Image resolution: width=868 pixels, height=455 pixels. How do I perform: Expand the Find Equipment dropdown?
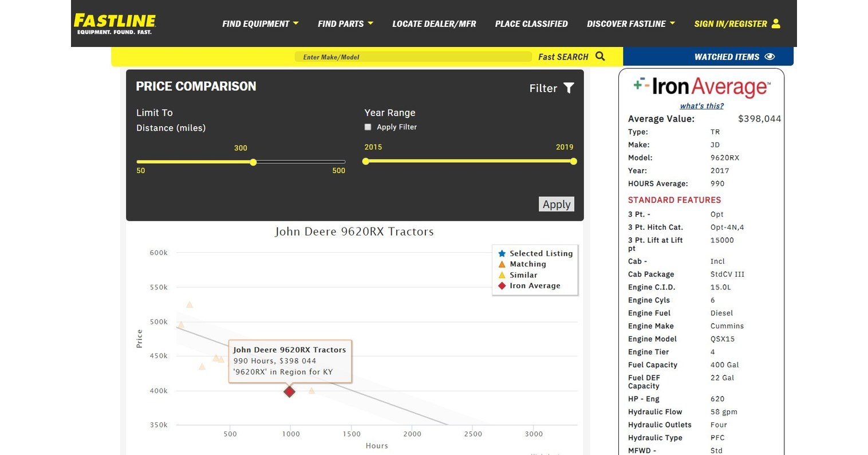(x=260, y=23)
